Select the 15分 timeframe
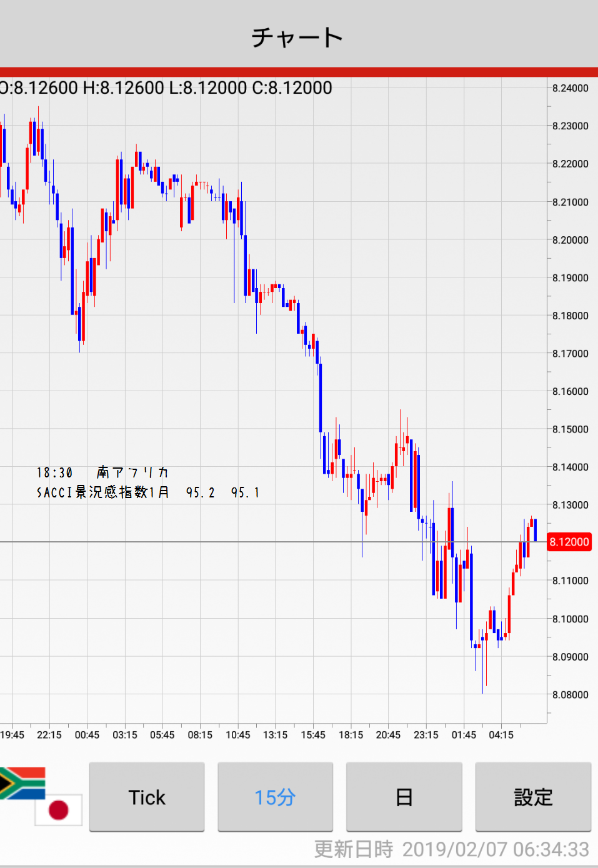Image resolution: width=598 pixels, height=868 pixels. point(275,797)
